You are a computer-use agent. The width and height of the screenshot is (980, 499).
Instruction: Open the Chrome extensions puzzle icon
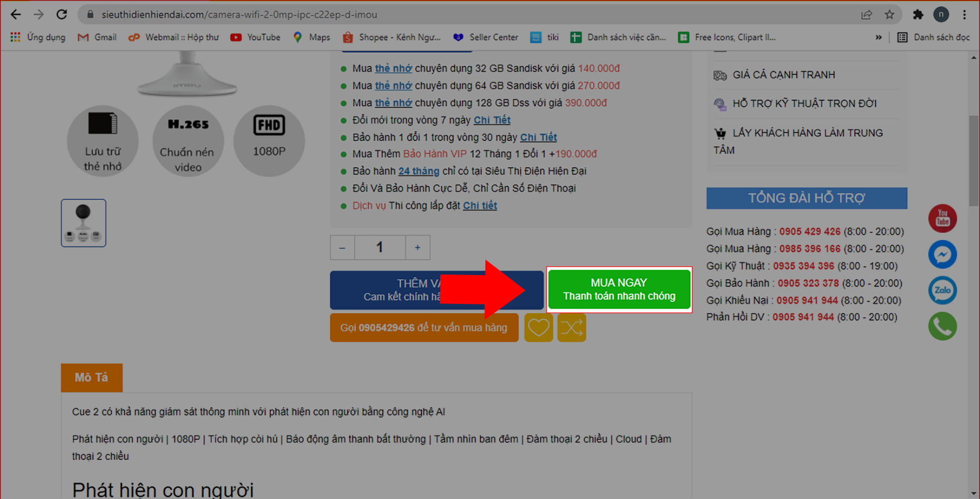click(x=918, y=14)
